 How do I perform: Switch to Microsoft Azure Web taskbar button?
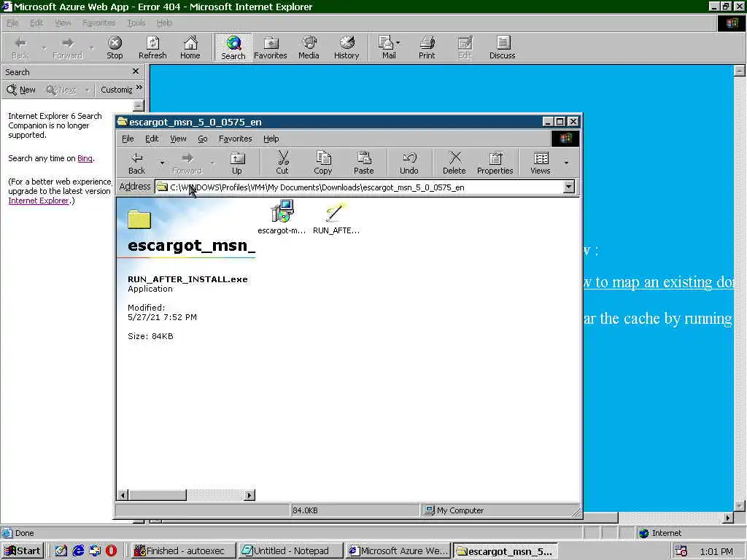pos(398,551)
